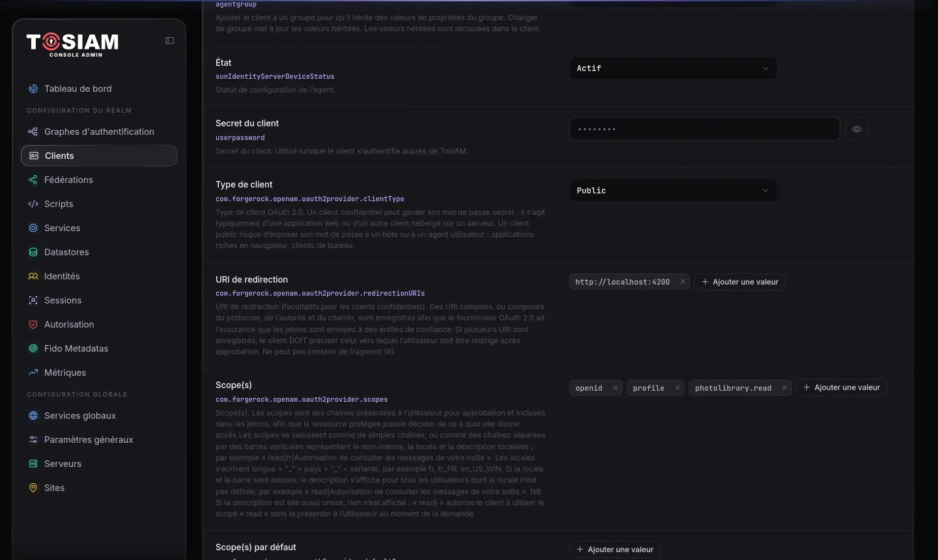Click the oauth2provider.clientType property name

coord(310,199)
